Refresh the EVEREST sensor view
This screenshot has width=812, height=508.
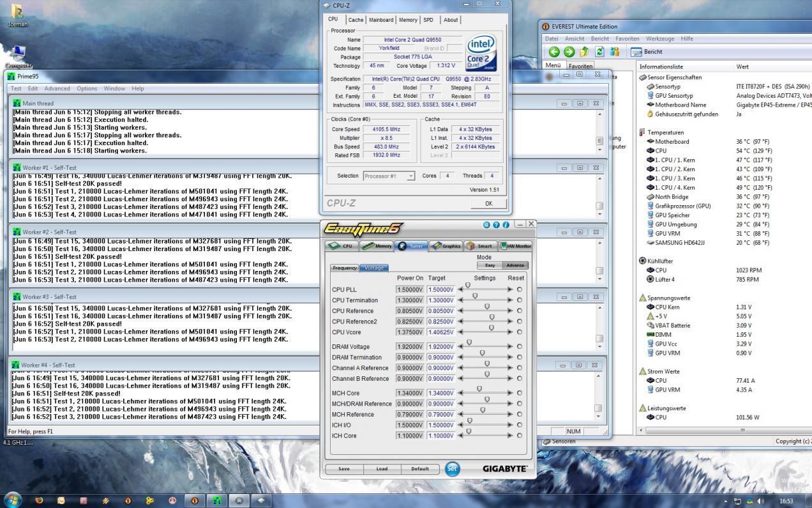point(599,52)
